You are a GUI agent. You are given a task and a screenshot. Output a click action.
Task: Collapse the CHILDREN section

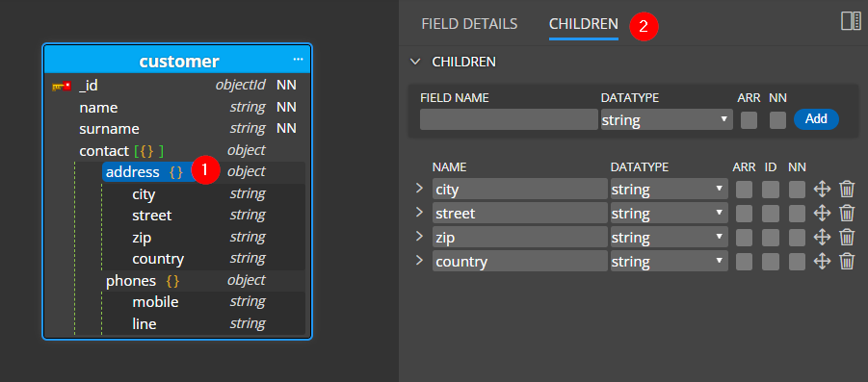415,62
